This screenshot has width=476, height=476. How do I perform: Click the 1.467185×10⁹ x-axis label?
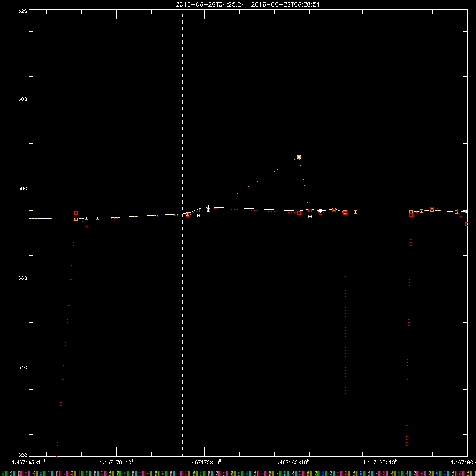(x=380, y=462)
